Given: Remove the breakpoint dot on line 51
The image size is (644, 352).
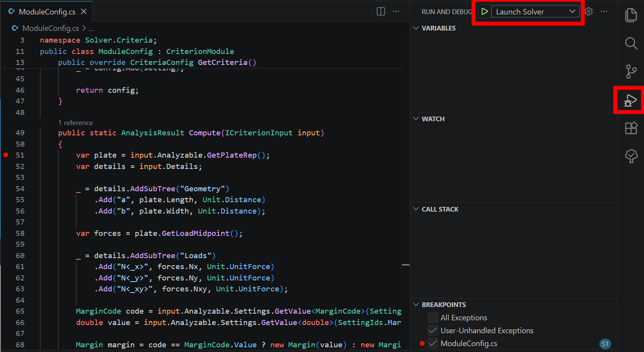Looking at the screenshot, I should (6, 155).
